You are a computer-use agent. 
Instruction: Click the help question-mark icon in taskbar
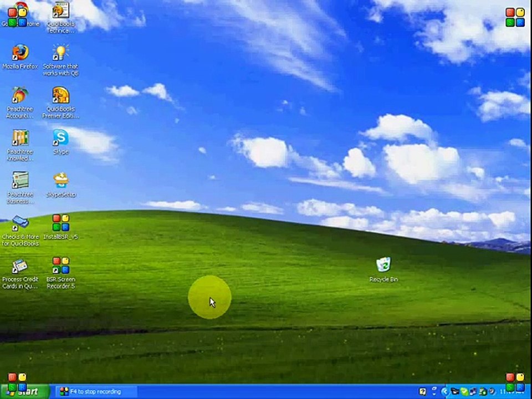(423, 392)
